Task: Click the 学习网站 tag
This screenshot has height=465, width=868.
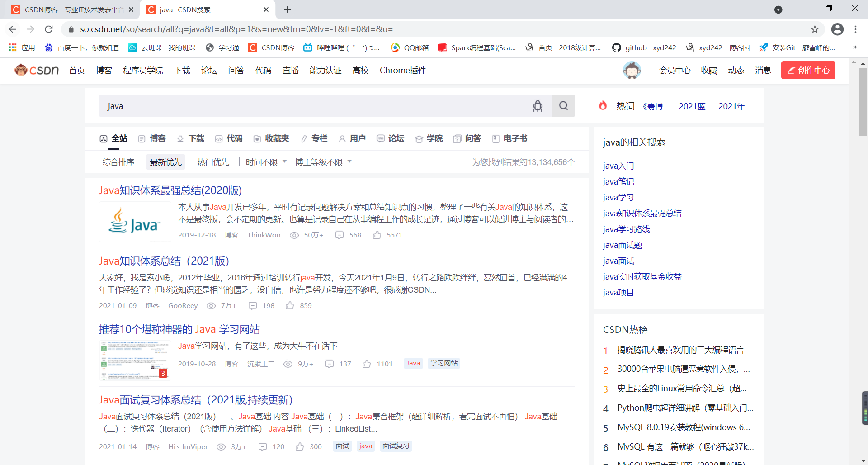Action: click(444, 363)
